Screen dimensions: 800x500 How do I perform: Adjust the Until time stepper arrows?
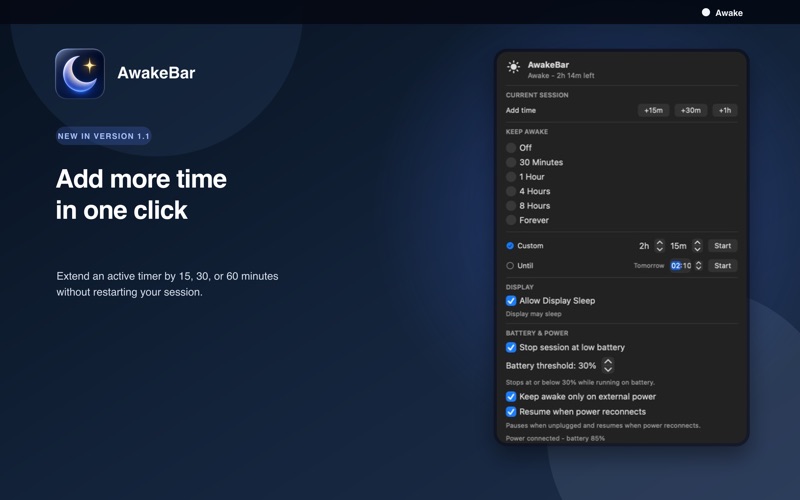coord(698,266)
